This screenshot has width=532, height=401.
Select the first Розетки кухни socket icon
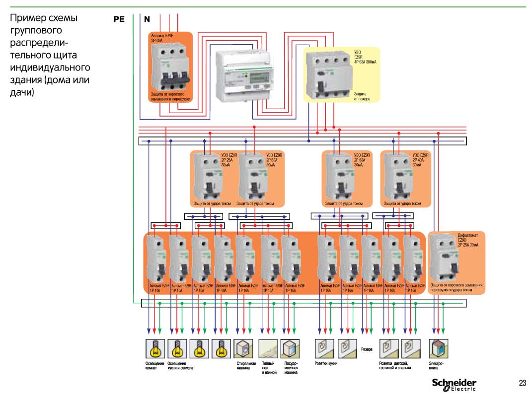pyautogui.click(x=323, y=349)
